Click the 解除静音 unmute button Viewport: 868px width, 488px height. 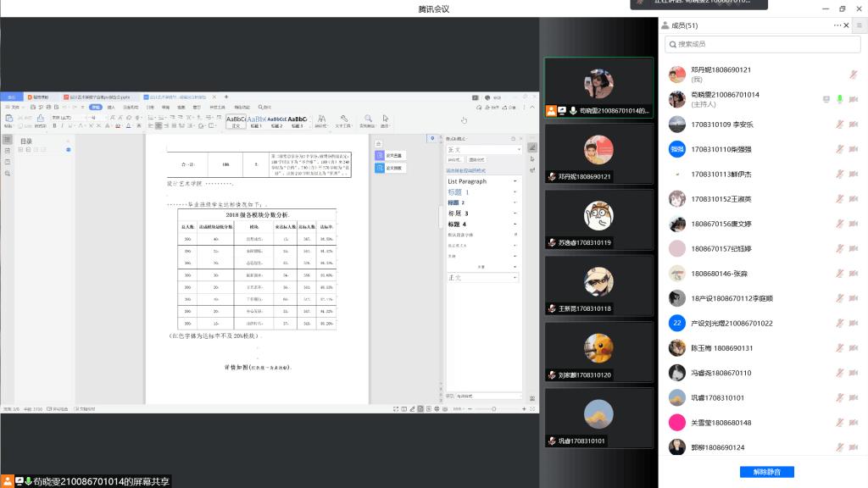[766, 472]
